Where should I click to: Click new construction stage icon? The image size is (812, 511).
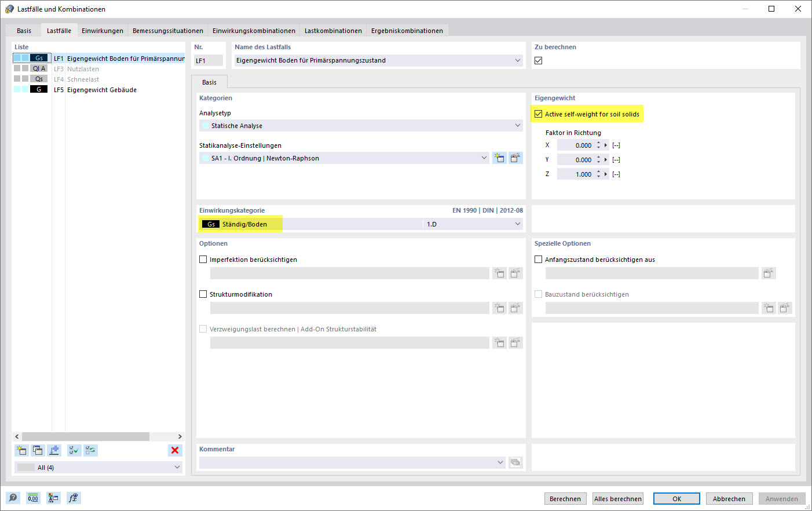coord(769,308)
